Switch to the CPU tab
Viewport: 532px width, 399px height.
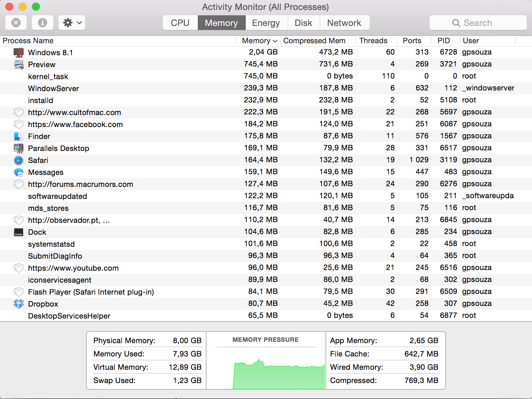pyautogui.click(x=180, y=23)
